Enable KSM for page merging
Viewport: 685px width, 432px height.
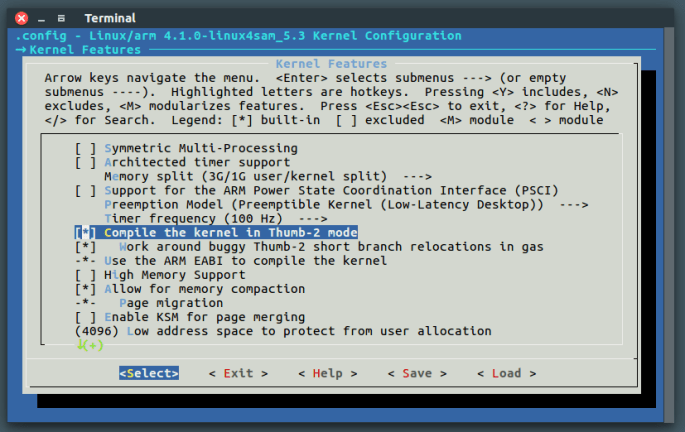click(86, 316)
